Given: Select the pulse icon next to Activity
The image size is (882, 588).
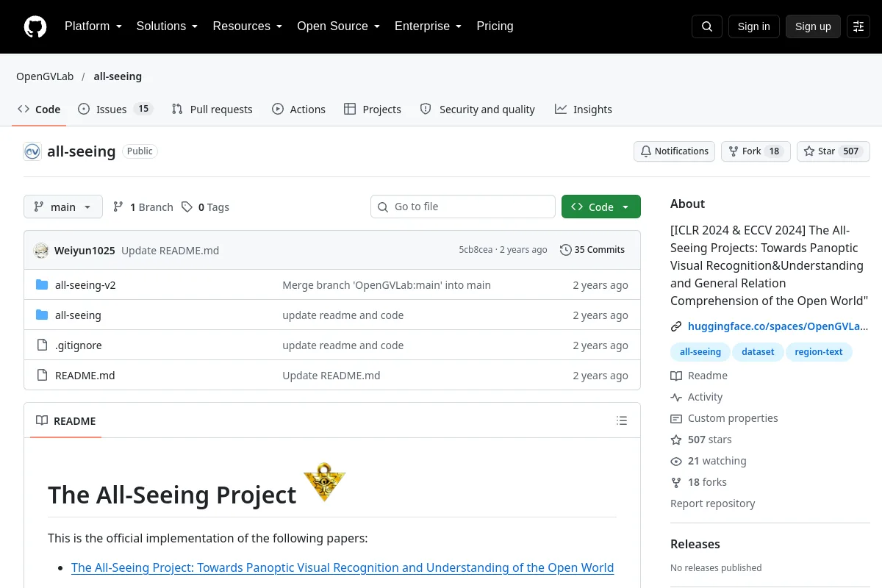Looking at the screenshot, I should (x=676, y=397).
